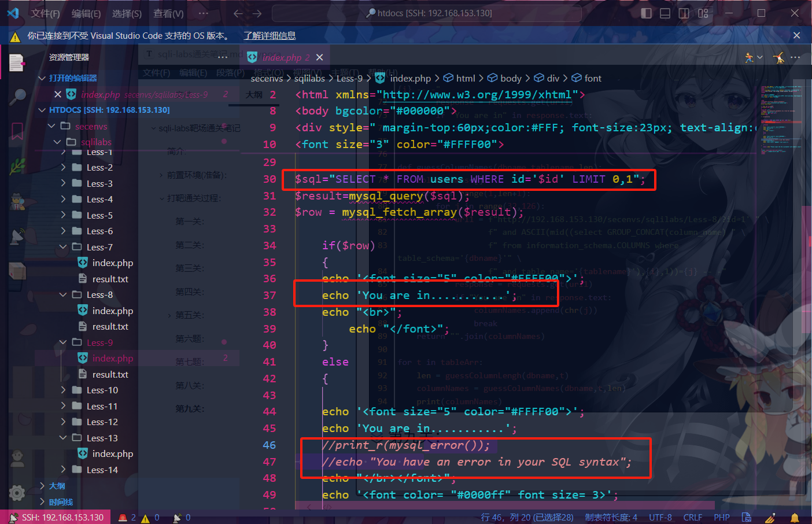The image size is (812, 524).
Task: Toggle the bottom panel layout icon
Action: [665, 13]
